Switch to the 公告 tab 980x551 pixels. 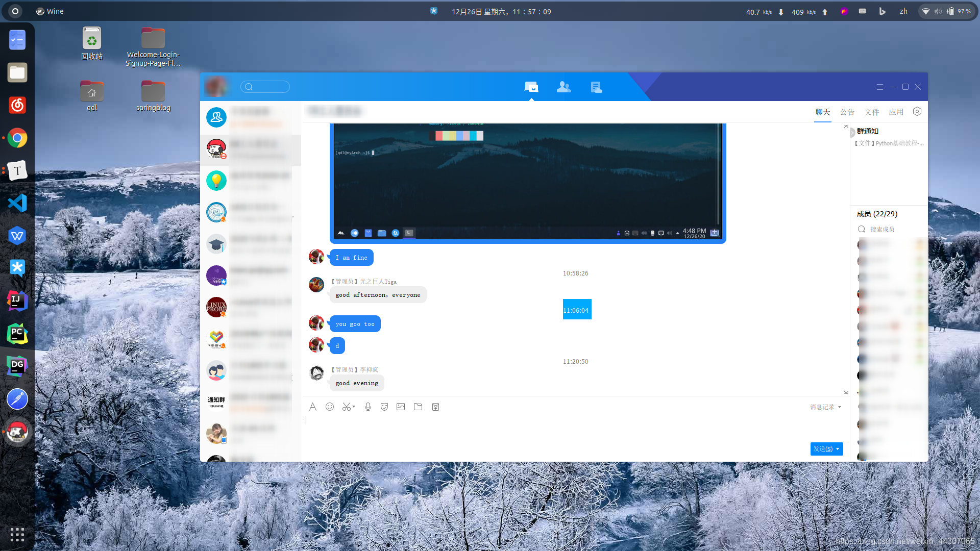[x=847, y=112]
